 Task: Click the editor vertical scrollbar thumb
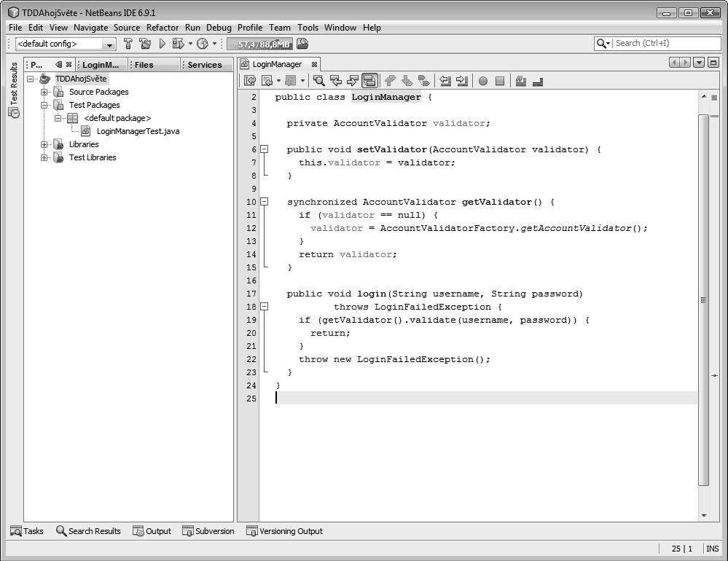click(704, 299)
